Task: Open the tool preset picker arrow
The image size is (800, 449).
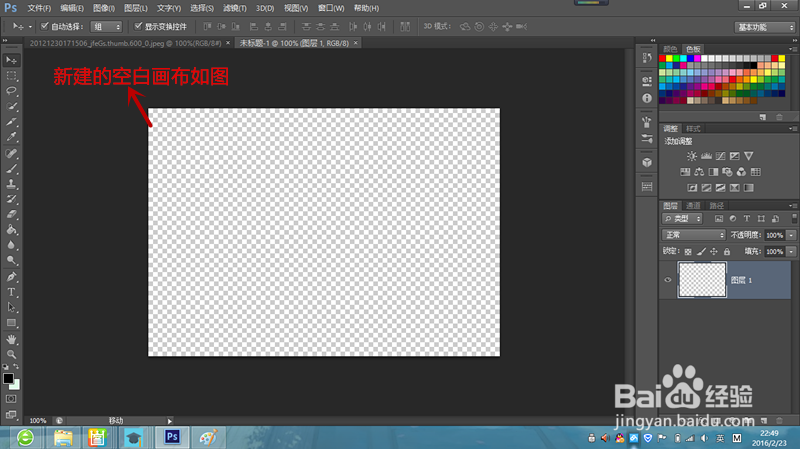Action: click(30, 27)
